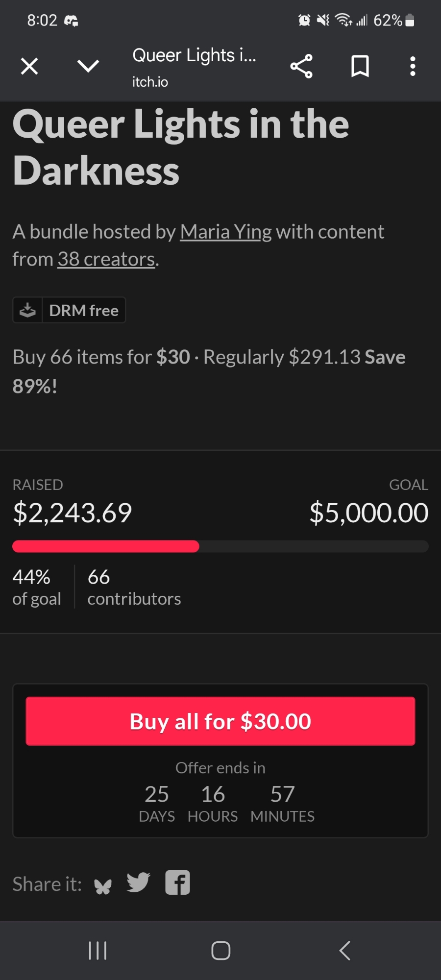Tap the DRM free download icon

click(x=27, y=310)
